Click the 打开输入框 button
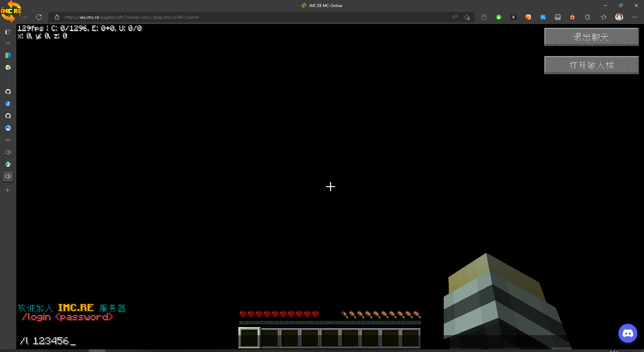 coord(591,65)
